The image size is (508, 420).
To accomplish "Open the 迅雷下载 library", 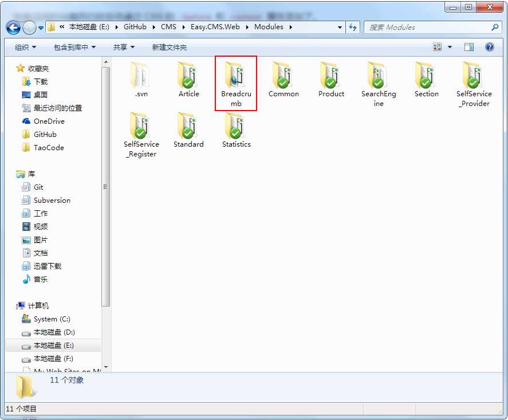I will click(x=42, y=266).
